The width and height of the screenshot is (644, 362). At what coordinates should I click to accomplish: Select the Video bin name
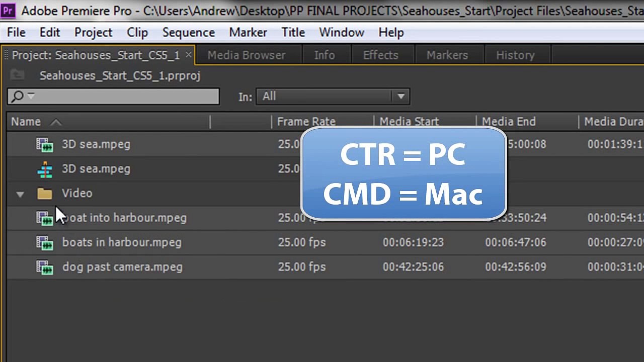tap(77, 193)
